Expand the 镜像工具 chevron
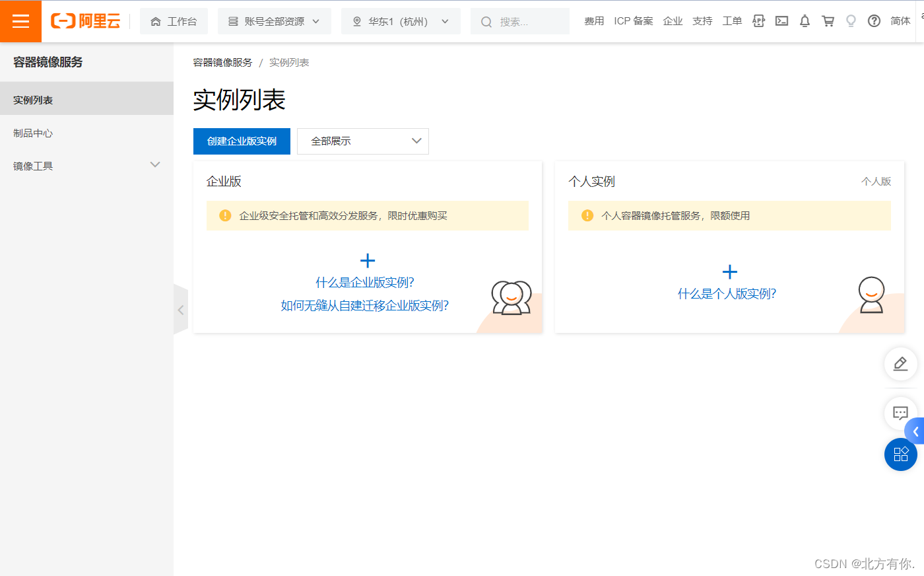This screenshot has height=576, width=924. click(155, 165)
